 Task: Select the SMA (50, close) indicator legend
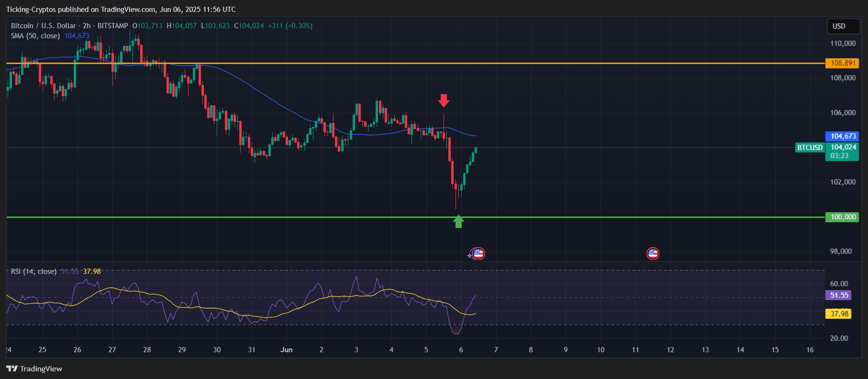click(x=35, y=36)
